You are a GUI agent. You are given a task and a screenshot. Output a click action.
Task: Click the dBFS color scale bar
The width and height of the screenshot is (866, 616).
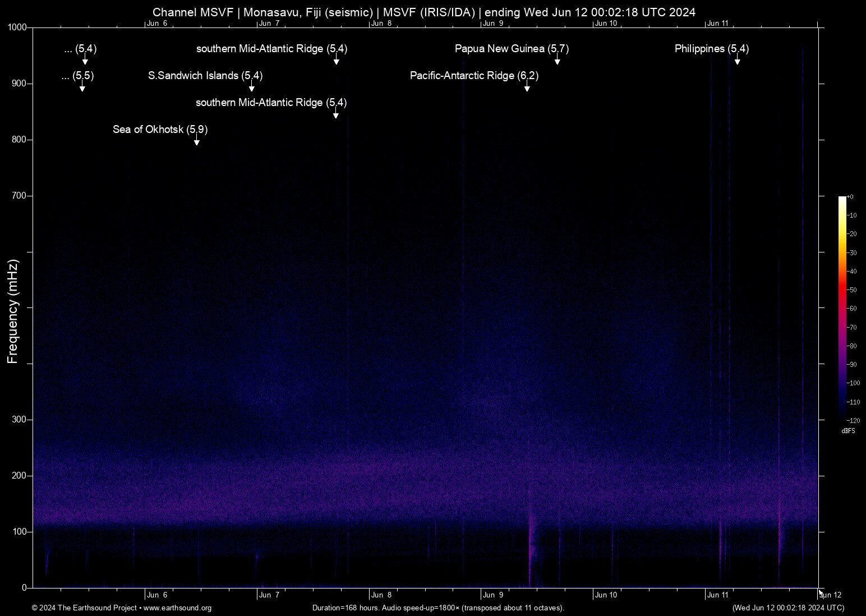click(x=842, y=307)
